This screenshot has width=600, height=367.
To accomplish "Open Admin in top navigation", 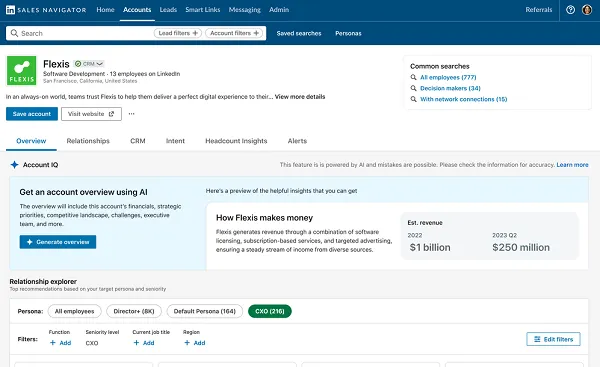I will 279,10.
